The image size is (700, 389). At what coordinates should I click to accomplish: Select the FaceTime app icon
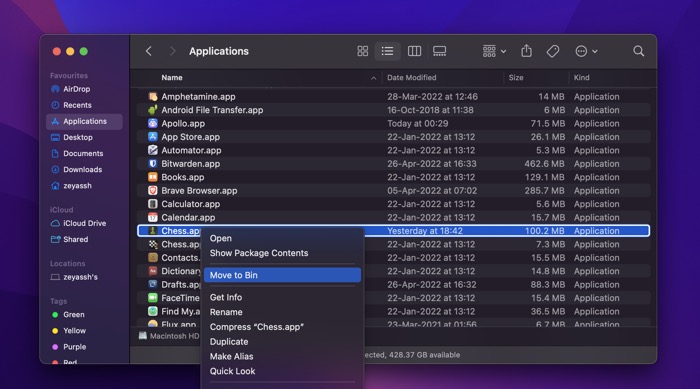pyautogui.click(x=153, y=298)
